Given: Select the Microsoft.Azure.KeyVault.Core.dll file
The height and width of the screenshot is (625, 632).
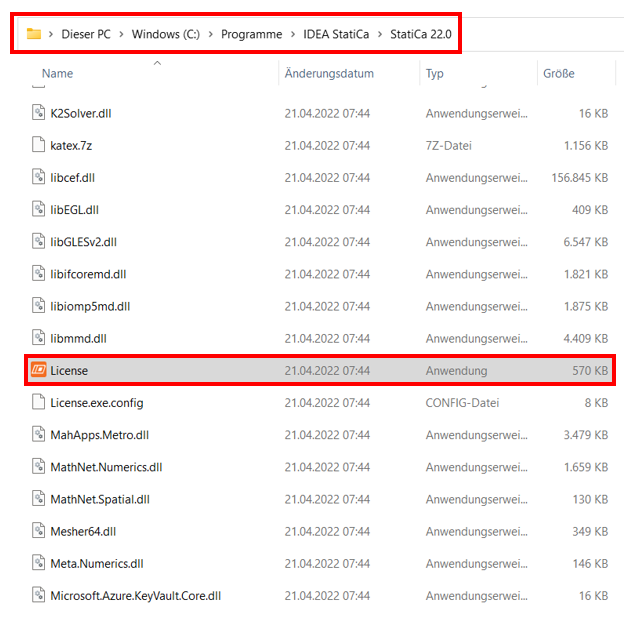Looking at the screenshot, I should click(135, 596).
